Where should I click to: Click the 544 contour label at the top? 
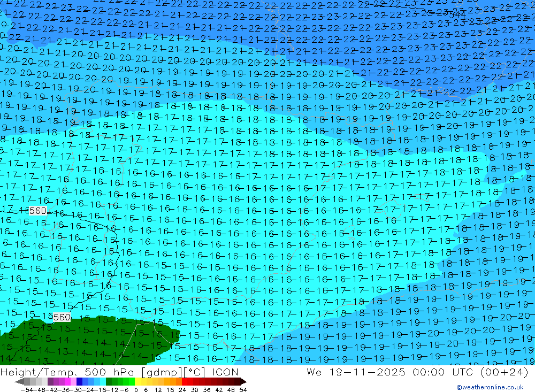coord(457,15)
